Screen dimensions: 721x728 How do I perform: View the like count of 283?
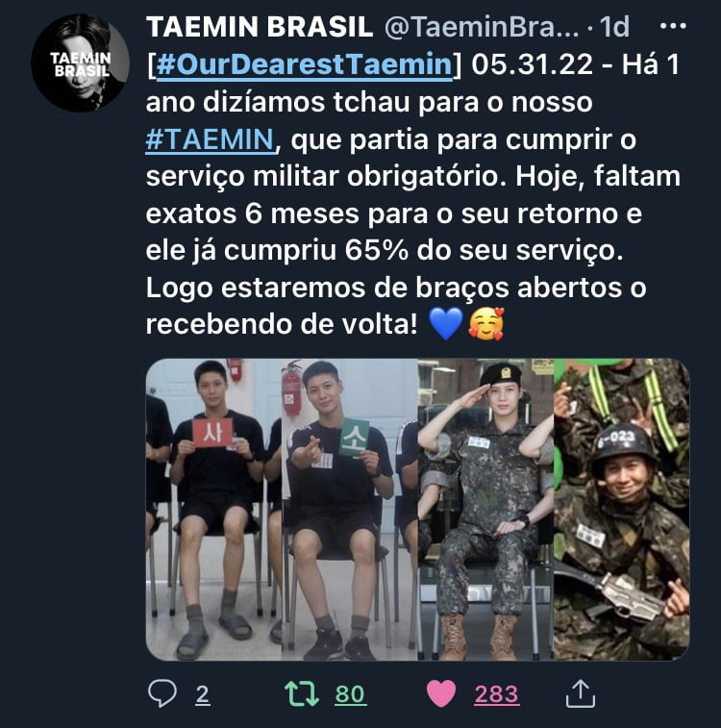496,694
